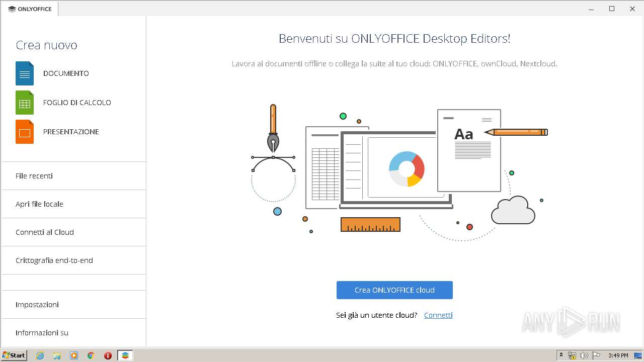Click the volume speaker tray icon

tap(584, 355)
